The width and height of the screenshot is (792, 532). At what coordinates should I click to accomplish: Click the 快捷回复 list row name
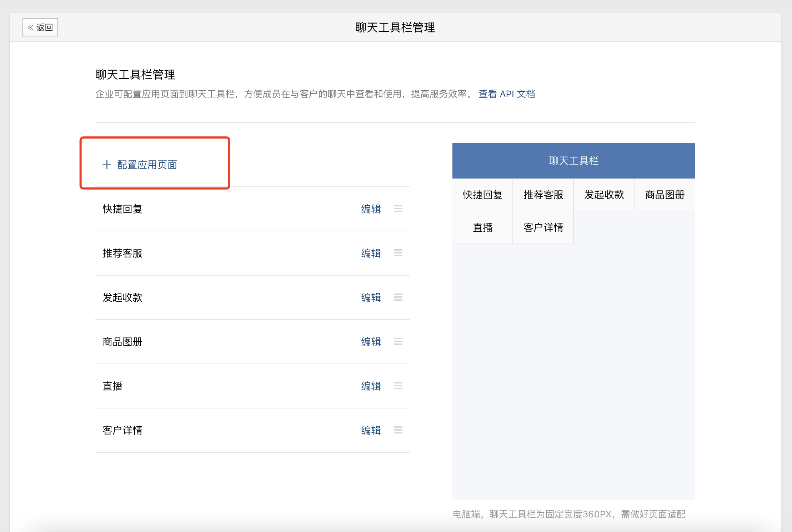click(x=122, y=209)
